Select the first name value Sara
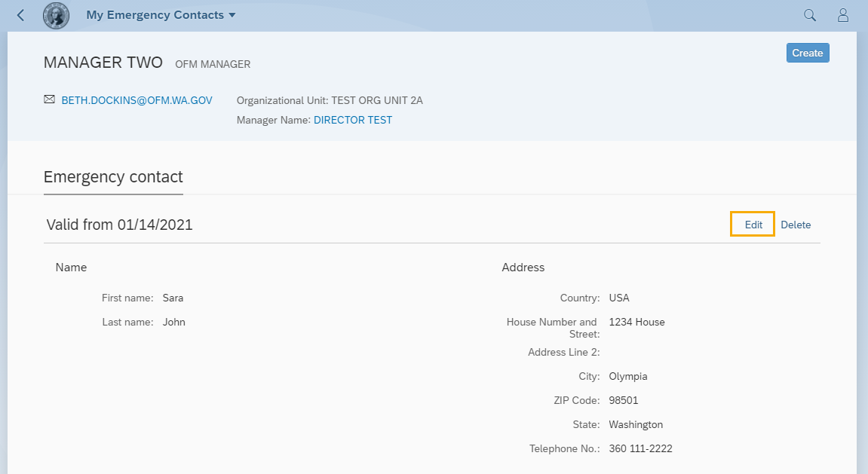Viewport: 868px width, 474px height. click(x=173, y=298)
